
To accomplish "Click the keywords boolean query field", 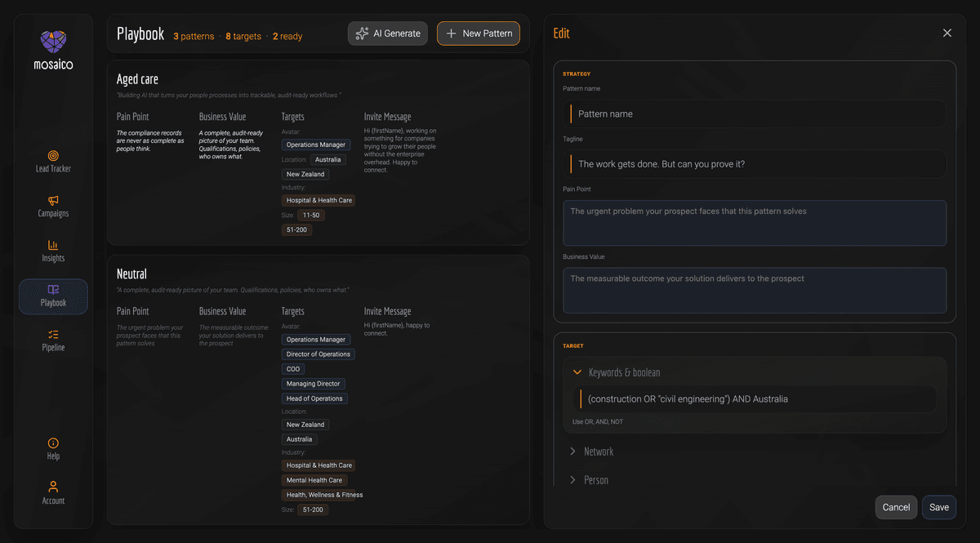I will 755,399.
